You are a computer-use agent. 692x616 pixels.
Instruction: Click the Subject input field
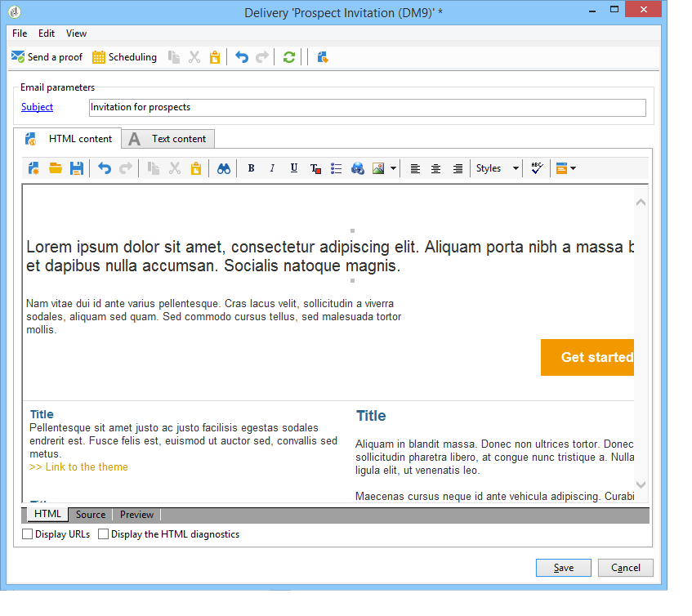pyautogui.click(x=367, y=107)
